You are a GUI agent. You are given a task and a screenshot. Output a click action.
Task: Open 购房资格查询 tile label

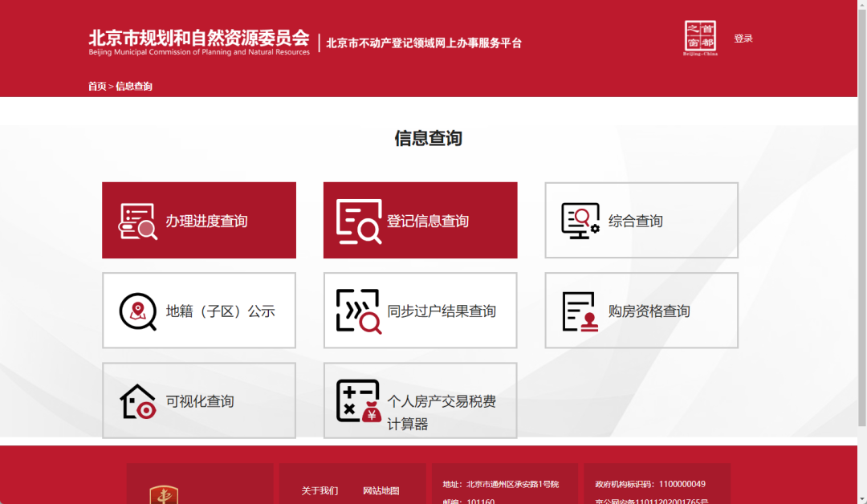[649, 311]
